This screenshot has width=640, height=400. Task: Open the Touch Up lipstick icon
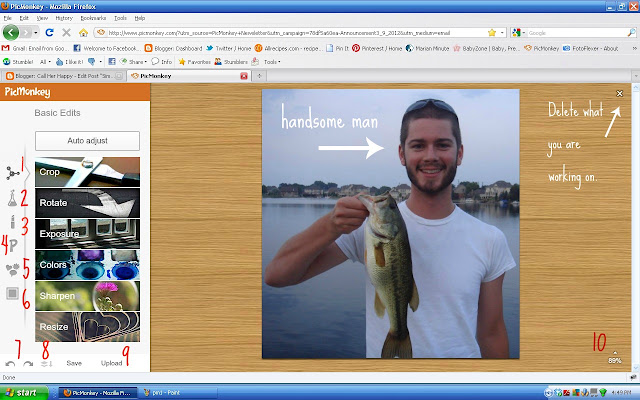click(x=13, y=222)
